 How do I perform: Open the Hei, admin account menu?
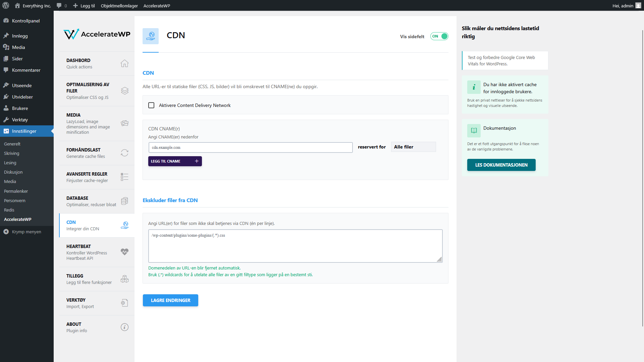tap(627, 6)
